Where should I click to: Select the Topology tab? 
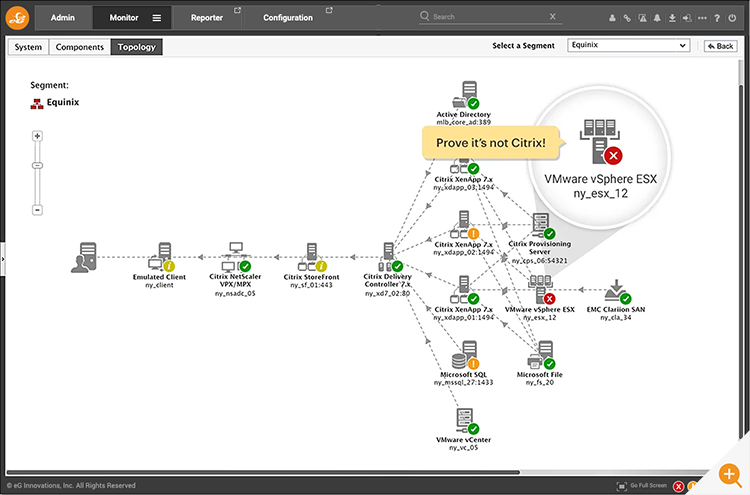click(x=137, y=47)
